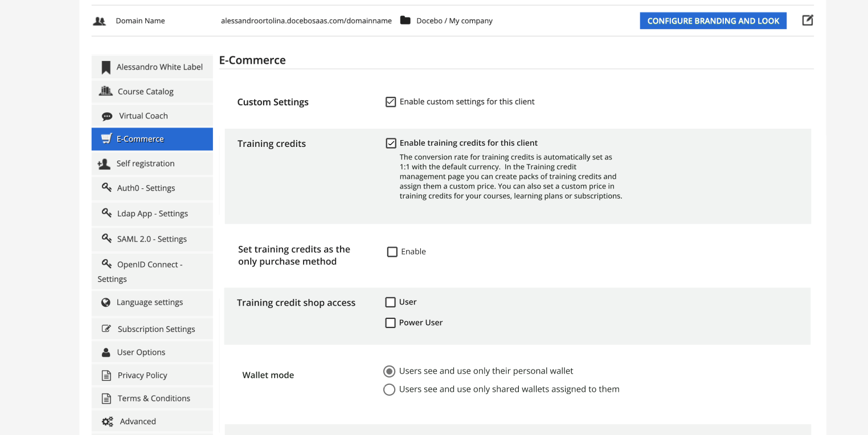Click the bookmark icon for Alessandro White Label
The height and width of the screenshot is (435, 868).
pos(106,68)
